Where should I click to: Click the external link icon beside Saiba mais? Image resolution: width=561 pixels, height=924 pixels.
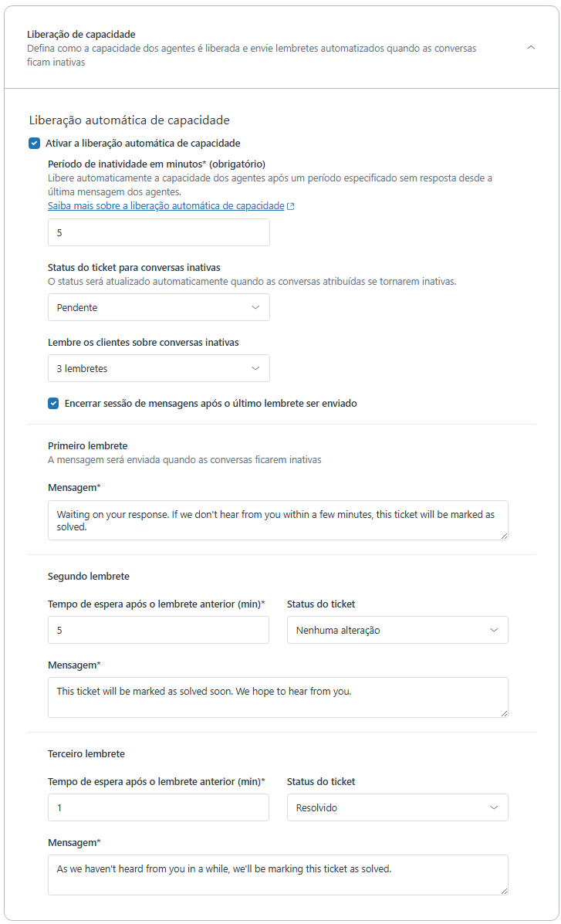[x=291, y=207]
